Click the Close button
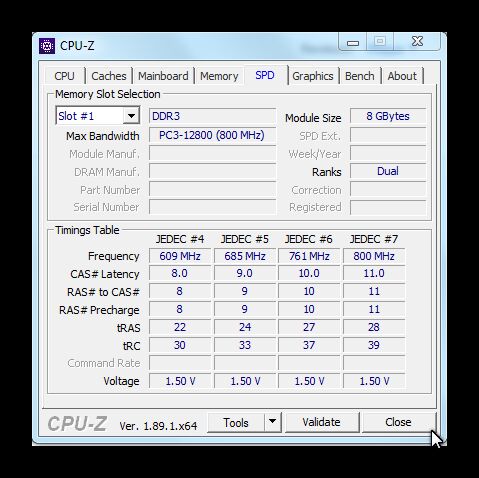The height and width of the screenshot is (478, 479). click(398, 422)
